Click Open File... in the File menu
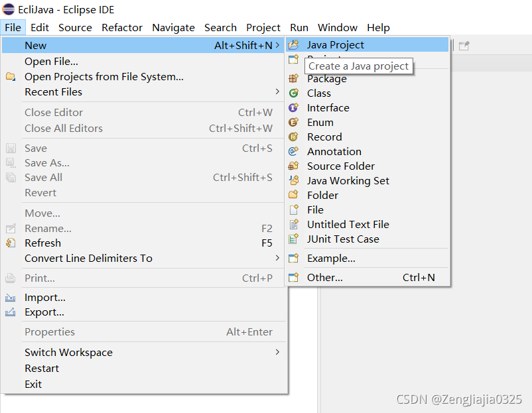This screenshot has height=413, width=532. (x=143, y=62)
